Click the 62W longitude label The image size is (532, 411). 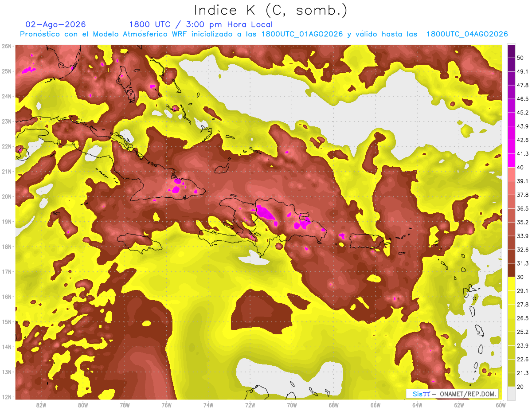pos(459,405)
